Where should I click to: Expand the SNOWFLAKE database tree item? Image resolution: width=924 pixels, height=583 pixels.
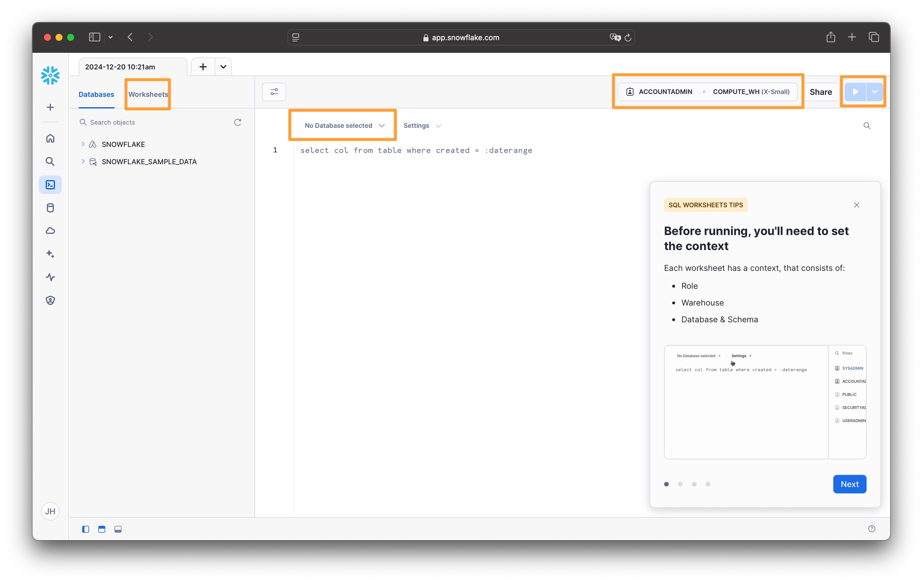83,144
